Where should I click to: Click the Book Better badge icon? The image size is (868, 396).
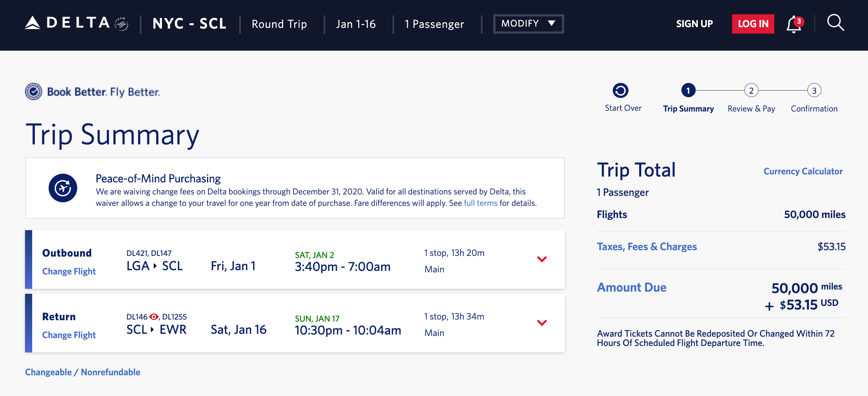tap(34, 91)
